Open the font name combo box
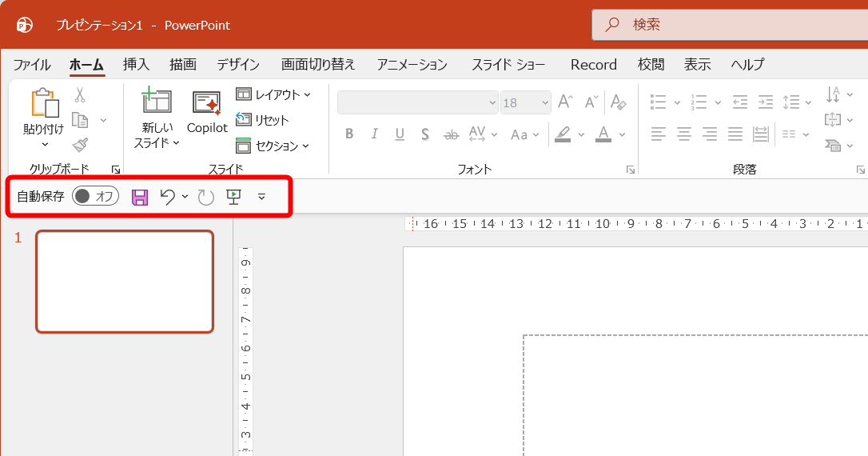Viewport: 868px width, 456px height. click(x=418, y=102)
